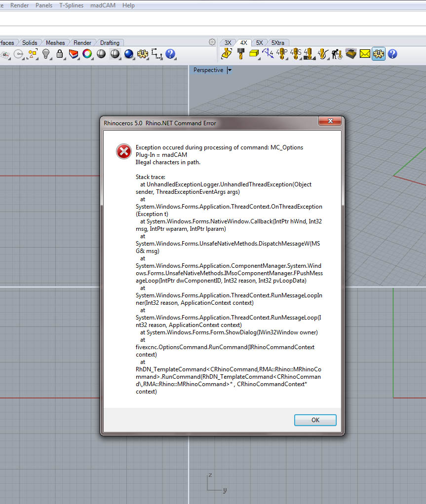Image resolution: width=426 pixels, height=504 pixels.
Task: Open the madCAM menu
Action: coord(103,5)
